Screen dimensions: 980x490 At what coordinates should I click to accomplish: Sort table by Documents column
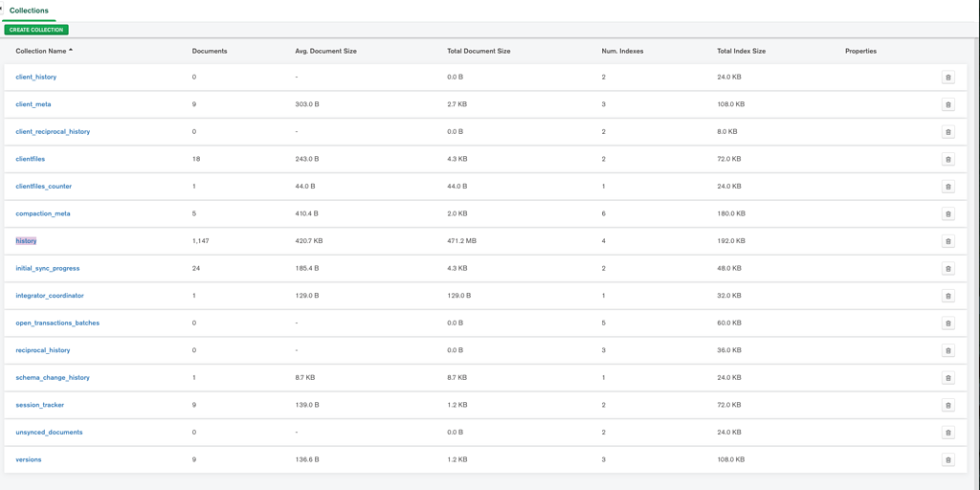pyautogui.click(x=210, y=51)
